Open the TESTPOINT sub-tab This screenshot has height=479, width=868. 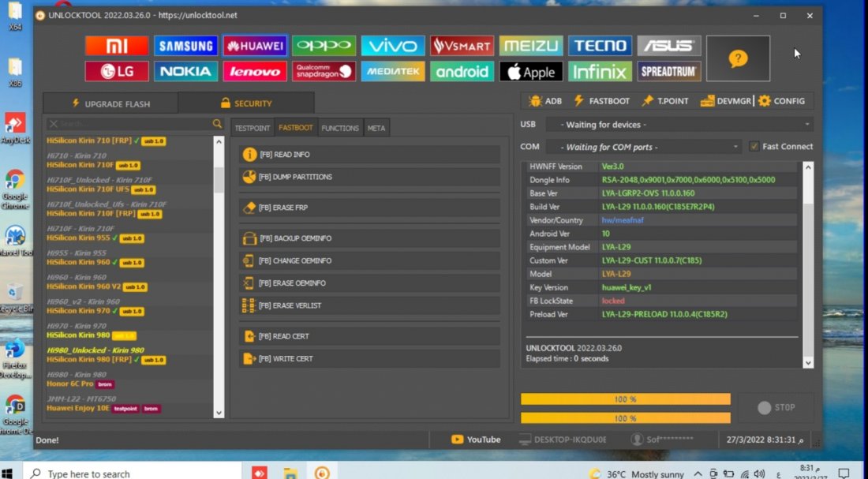click(253, 128)
